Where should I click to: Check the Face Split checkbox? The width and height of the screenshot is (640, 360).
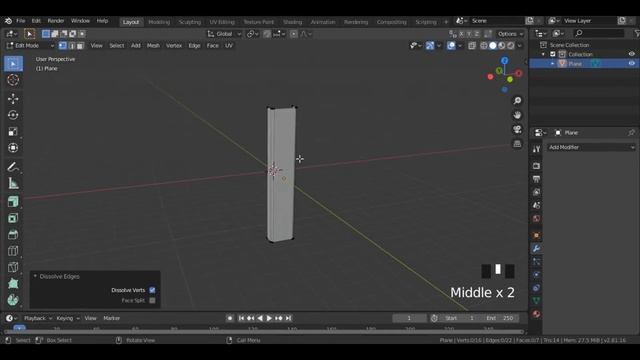[x=152, y=300]
